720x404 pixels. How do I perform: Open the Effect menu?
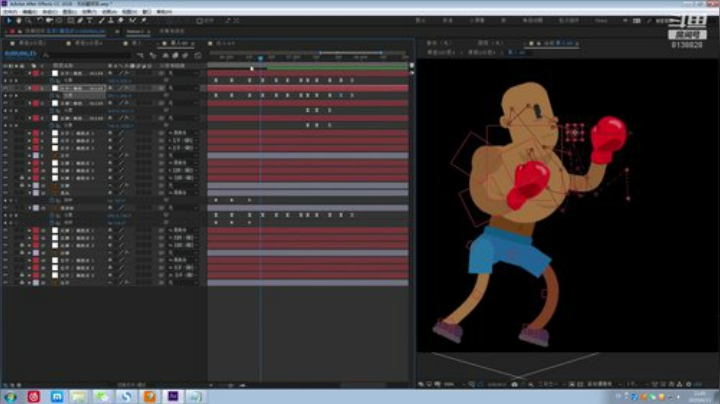(x=89, y=11)
